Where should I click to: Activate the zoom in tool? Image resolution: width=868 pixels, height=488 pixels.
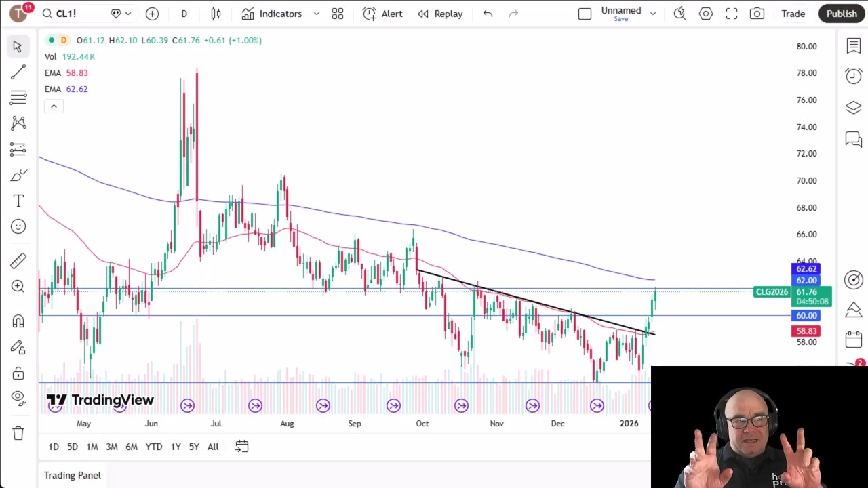point(18,287)
